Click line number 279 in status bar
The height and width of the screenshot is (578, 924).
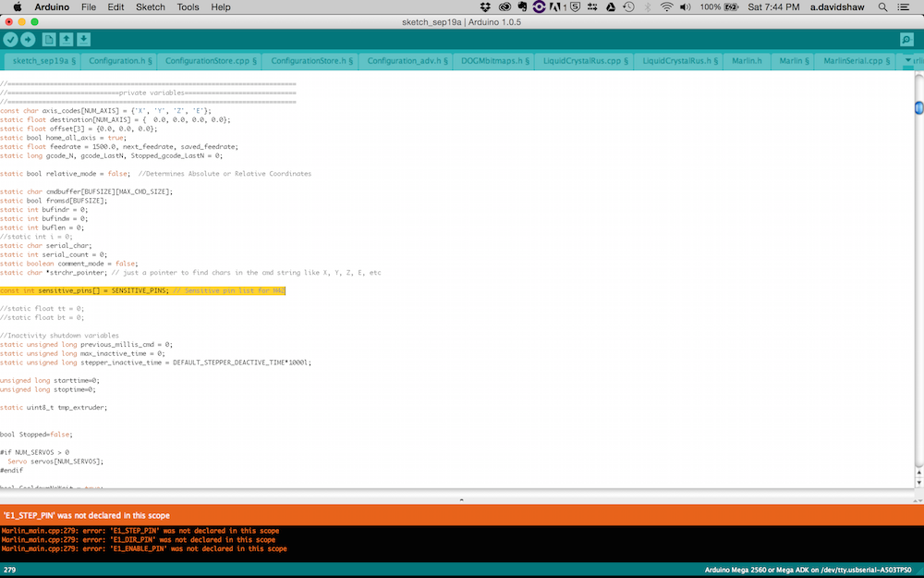click(9, 571)
